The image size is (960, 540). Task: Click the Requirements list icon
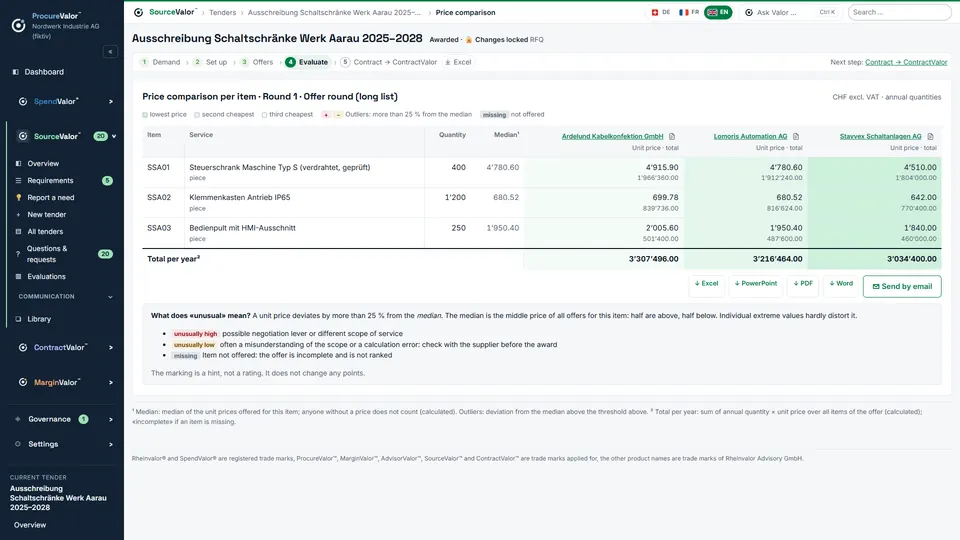click(18, 181)
